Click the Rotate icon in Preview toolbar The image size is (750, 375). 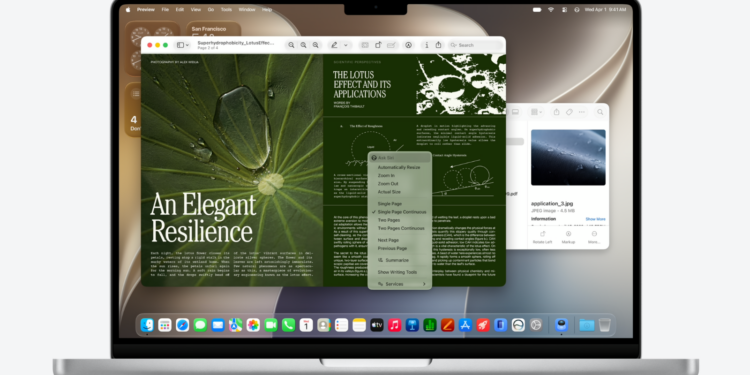[378, 45]
